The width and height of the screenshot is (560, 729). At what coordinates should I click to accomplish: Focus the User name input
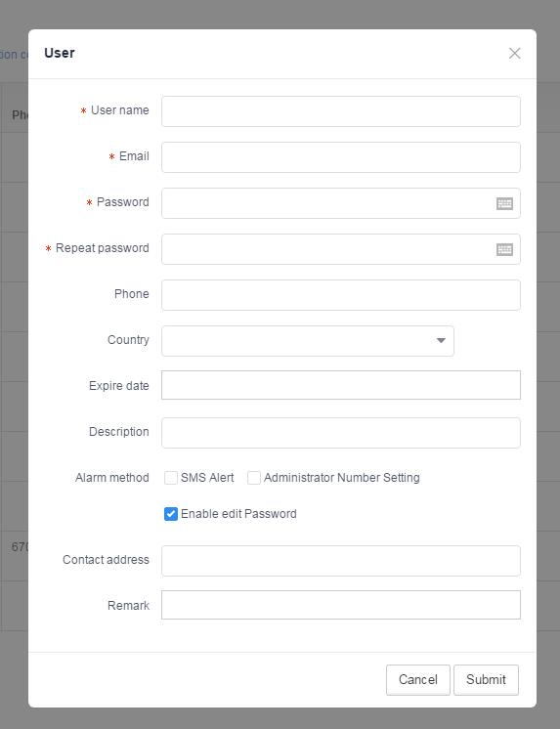341,111
